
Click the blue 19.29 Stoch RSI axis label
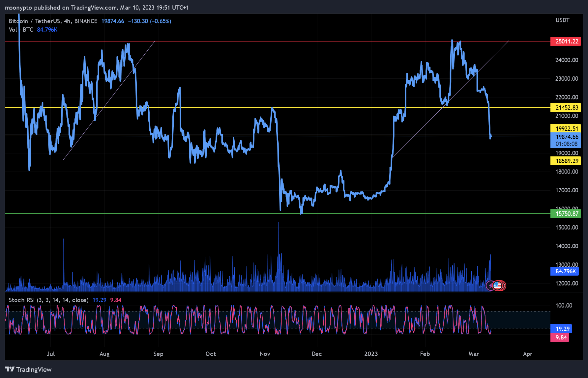tap(561, 329)
